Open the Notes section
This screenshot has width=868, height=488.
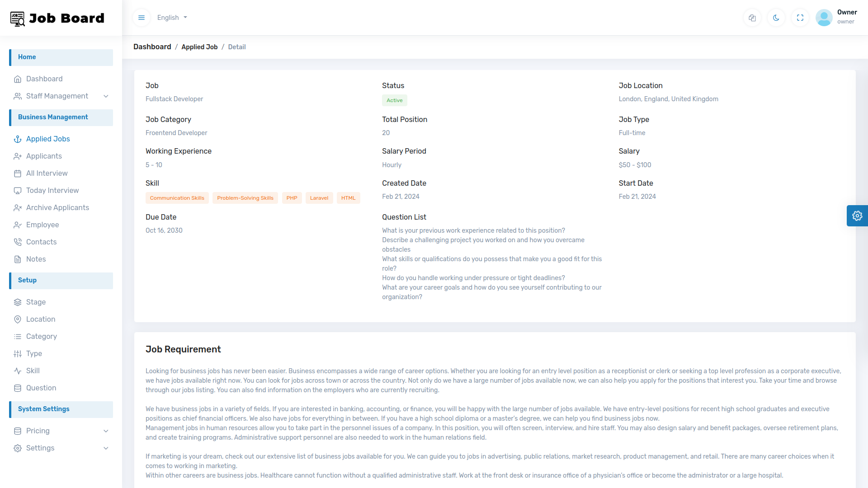(x=36, y=259)
